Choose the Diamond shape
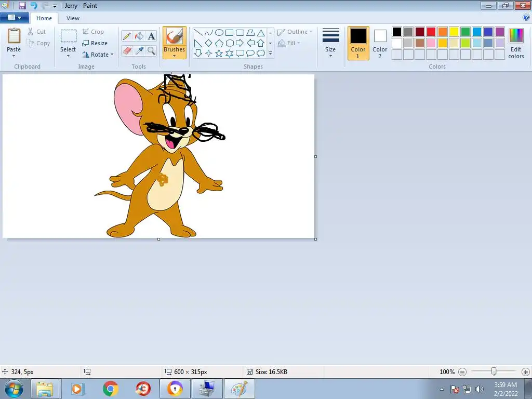Viewport: 532px width, 399px height. [209, 43]
